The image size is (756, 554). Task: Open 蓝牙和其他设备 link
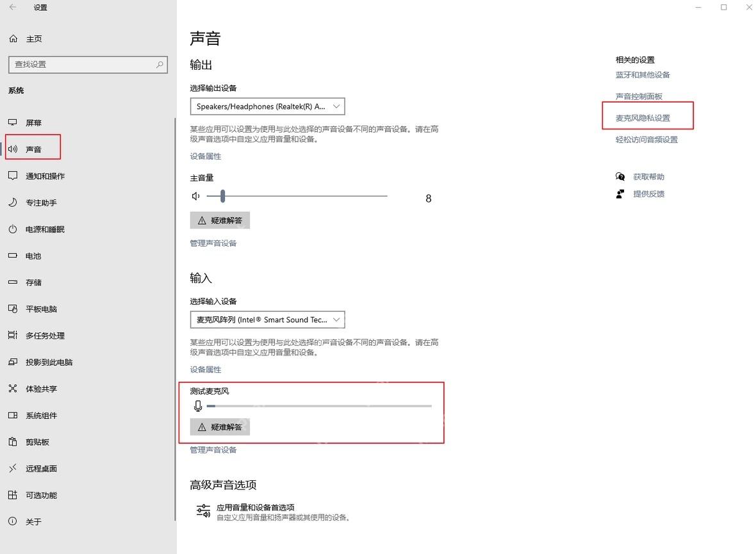coord(643,75)
